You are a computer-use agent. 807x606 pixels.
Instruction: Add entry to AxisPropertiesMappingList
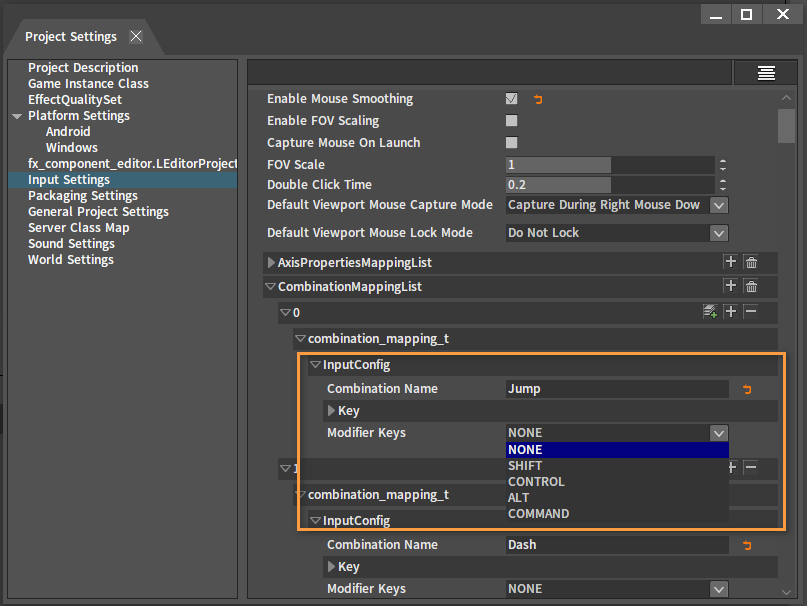[730, 262]
